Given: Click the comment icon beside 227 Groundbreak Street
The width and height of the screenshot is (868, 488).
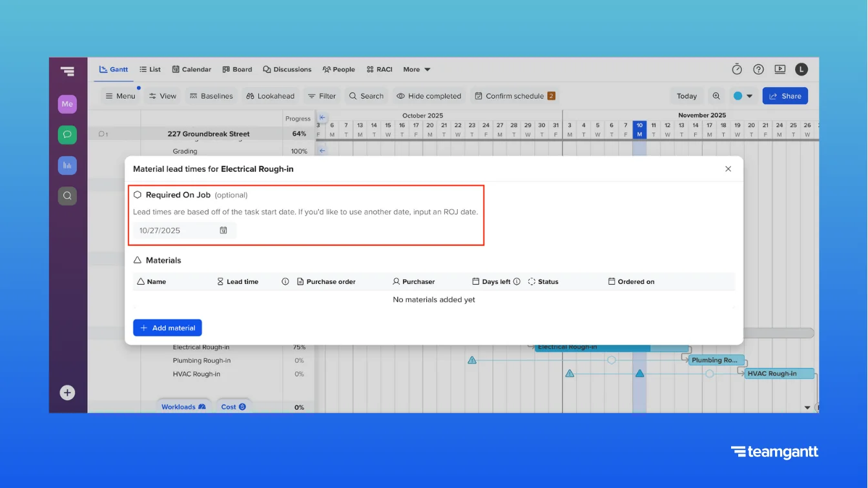Looking at the screenshot, I should [x=103, y=134].
